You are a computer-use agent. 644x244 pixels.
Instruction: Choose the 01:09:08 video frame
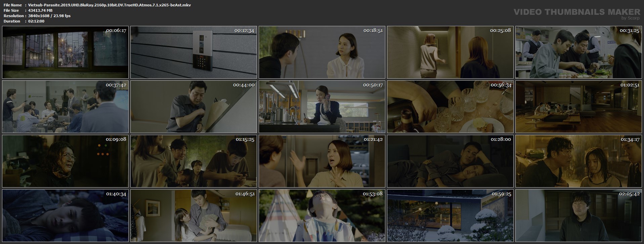pyautogui.click(x=65, y=161)
